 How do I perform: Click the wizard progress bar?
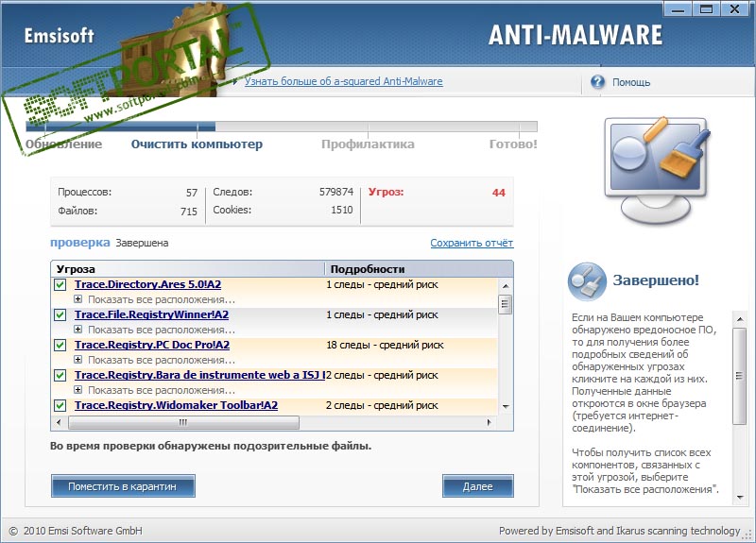coord(282,127)
